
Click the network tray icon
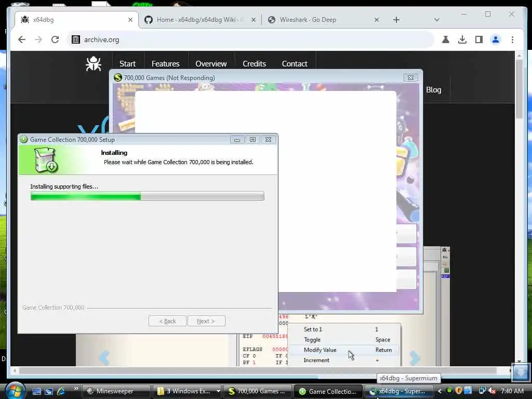[x=482, y=391]
